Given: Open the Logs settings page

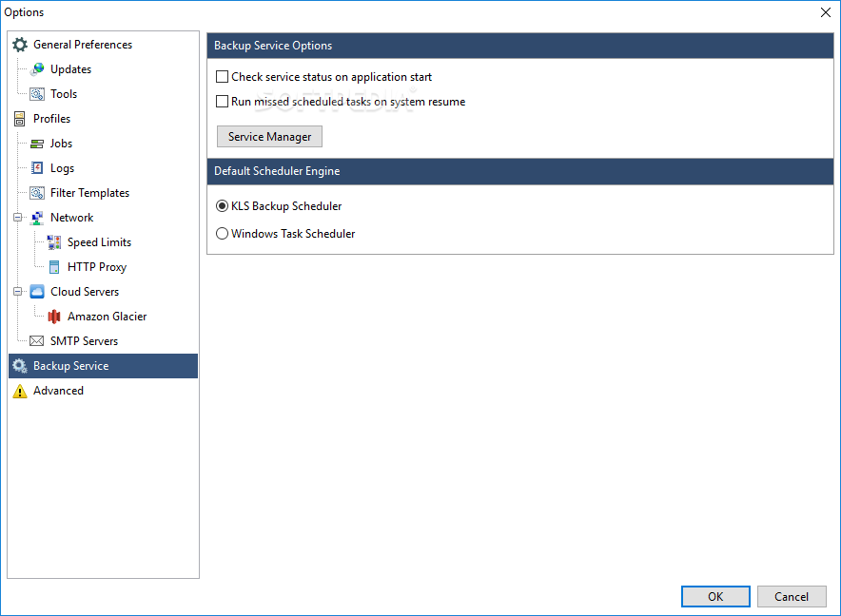Looking at the screenshot, I should click(x=62, y=168).
